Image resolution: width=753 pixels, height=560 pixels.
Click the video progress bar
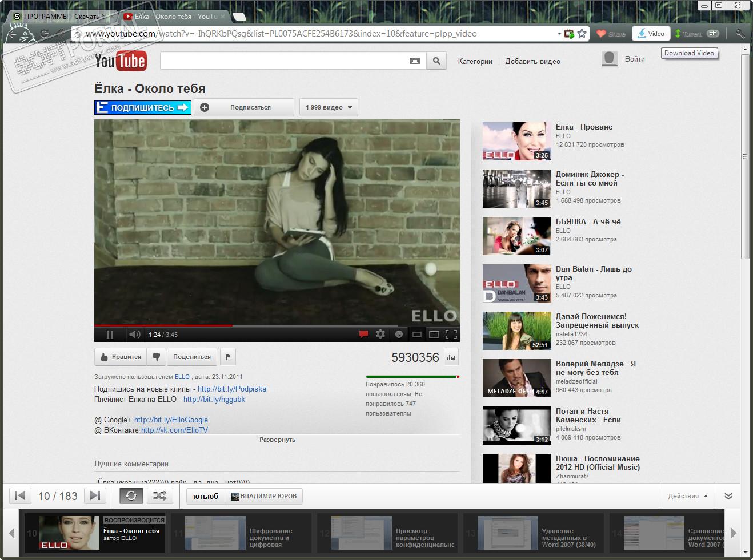277,325
